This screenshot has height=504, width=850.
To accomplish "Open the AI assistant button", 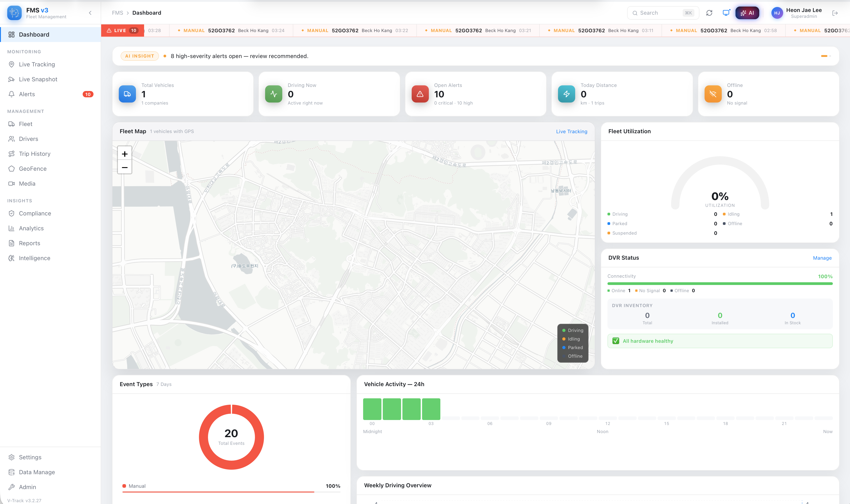I will click(747, 13).
